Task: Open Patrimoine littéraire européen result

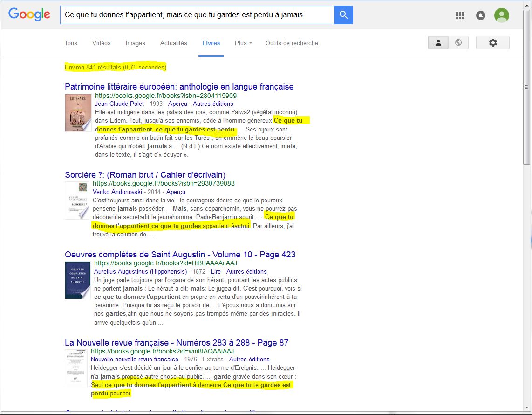Action: (x=179, y=87)
